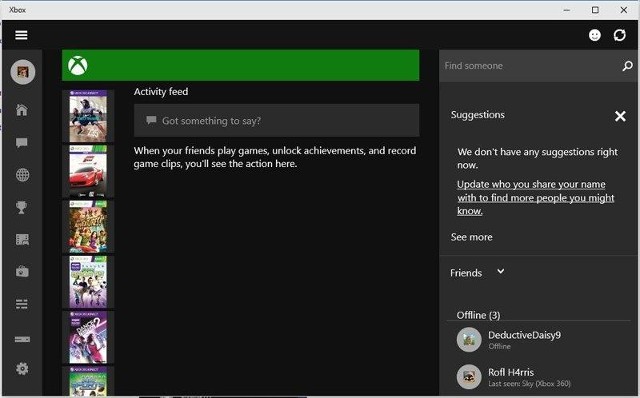Click the refresh icon in top bar
The image size is (640, 398).
pos(620,35)
